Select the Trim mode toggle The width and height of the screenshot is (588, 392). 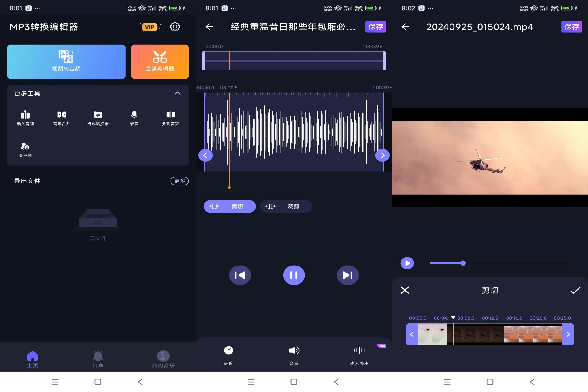click(x=286, y=206)
